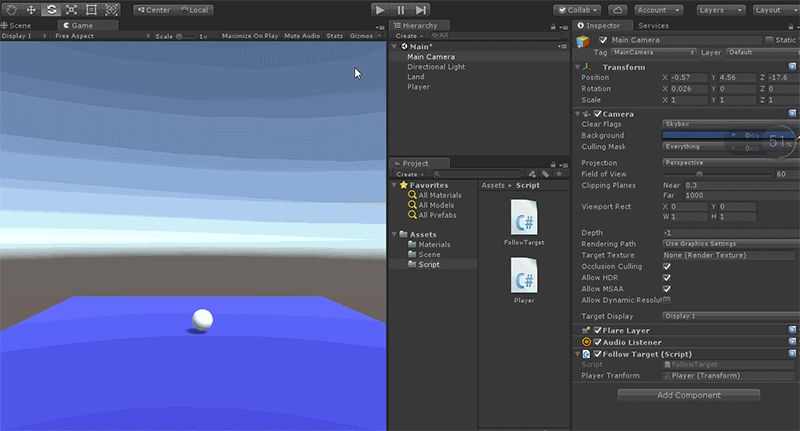Open Transform component help icon
800x431 pixels.
[792, 67]
